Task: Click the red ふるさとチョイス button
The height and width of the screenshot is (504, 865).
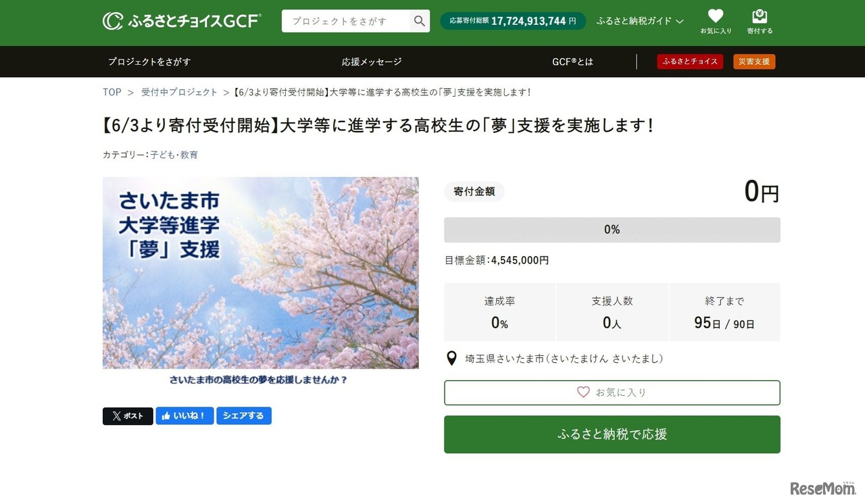Action: click(x=690, y=61)
